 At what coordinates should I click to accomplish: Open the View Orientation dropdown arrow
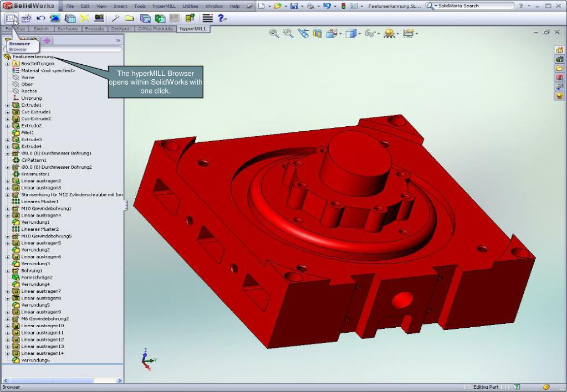coord(341,34)
